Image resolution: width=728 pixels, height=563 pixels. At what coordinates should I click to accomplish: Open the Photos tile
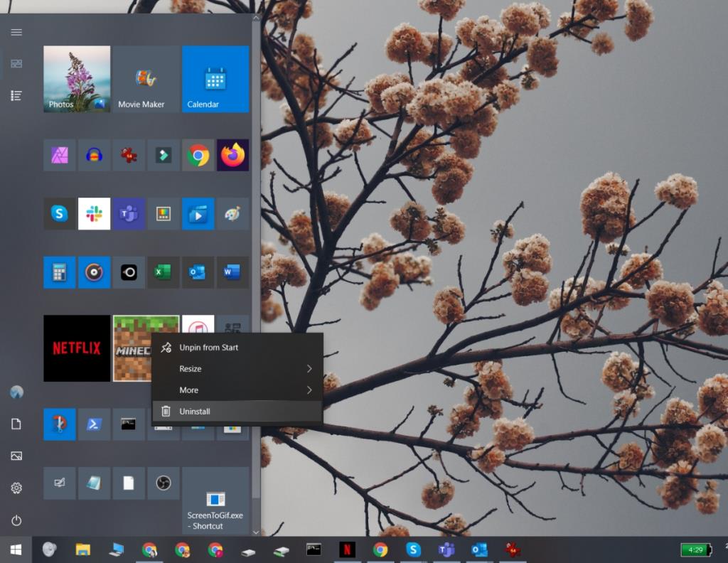pyautogui.click(x=76, y=79)
